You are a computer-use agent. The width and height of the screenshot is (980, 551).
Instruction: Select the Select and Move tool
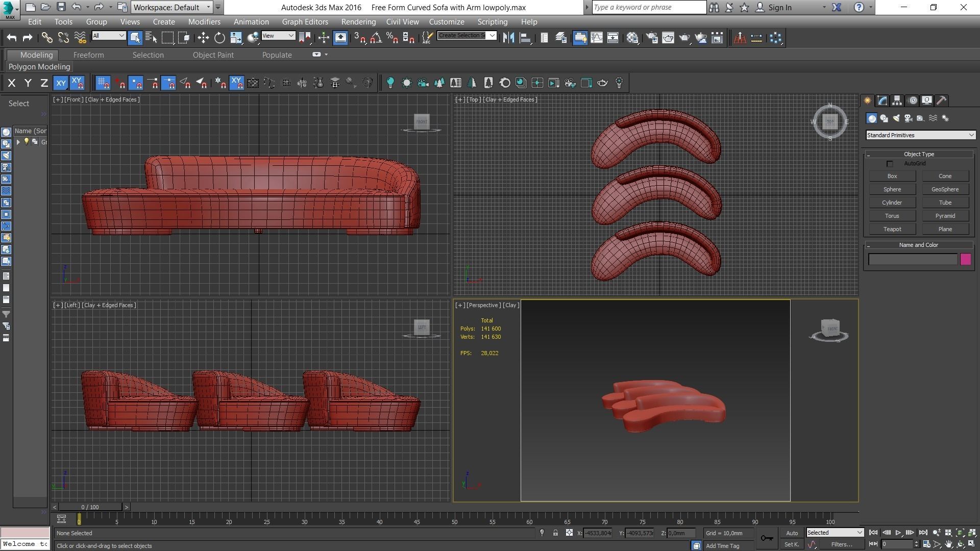(203, 38)
